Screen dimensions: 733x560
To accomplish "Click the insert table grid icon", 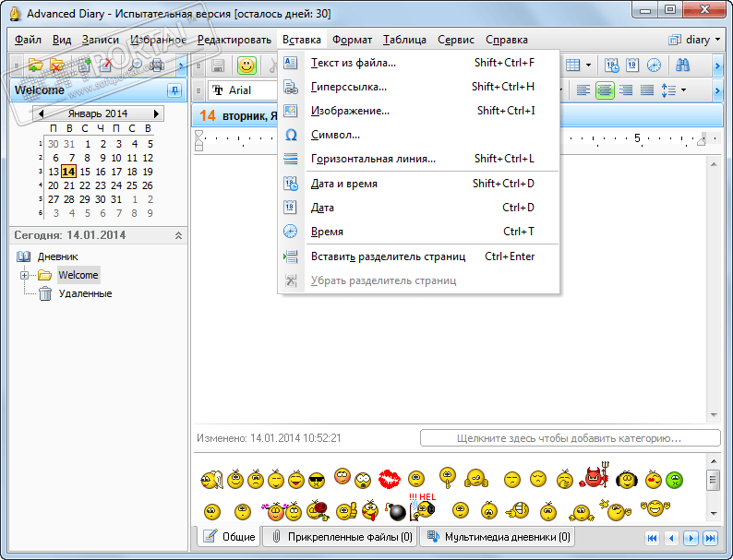I will 573,66.
